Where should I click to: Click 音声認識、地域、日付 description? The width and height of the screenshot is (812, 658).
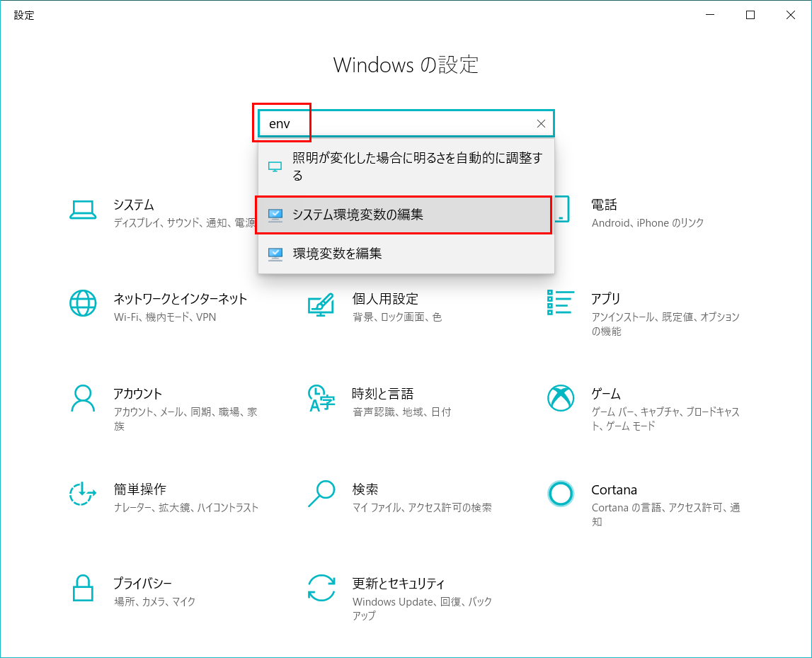(x=402, y=412)
